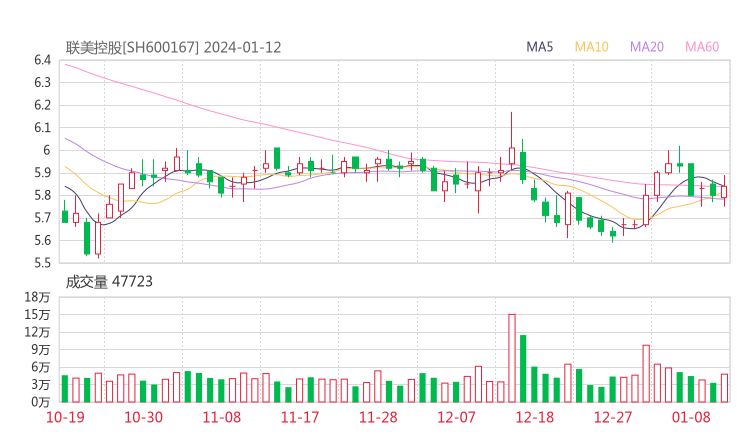The height and width of the screenshot is (440, 740).
Task: Click the 6.4 price axis label
Action: click(42, 60)
